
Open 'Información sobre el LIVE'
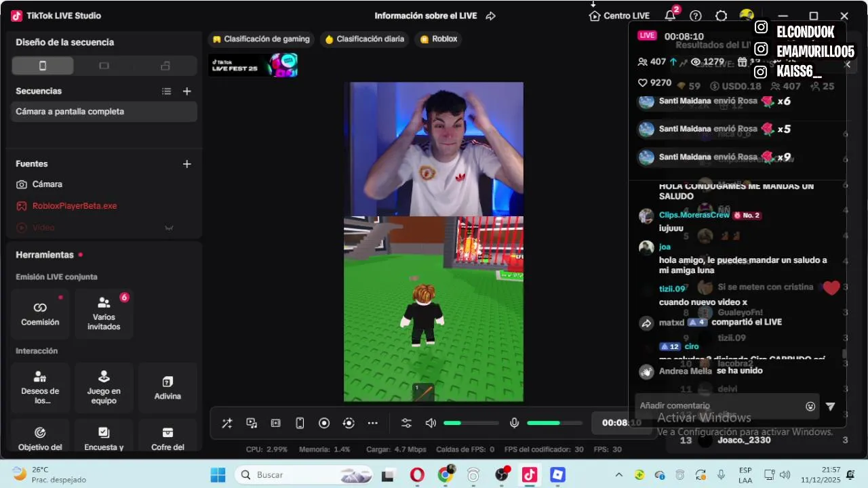(x=426, y=16)
